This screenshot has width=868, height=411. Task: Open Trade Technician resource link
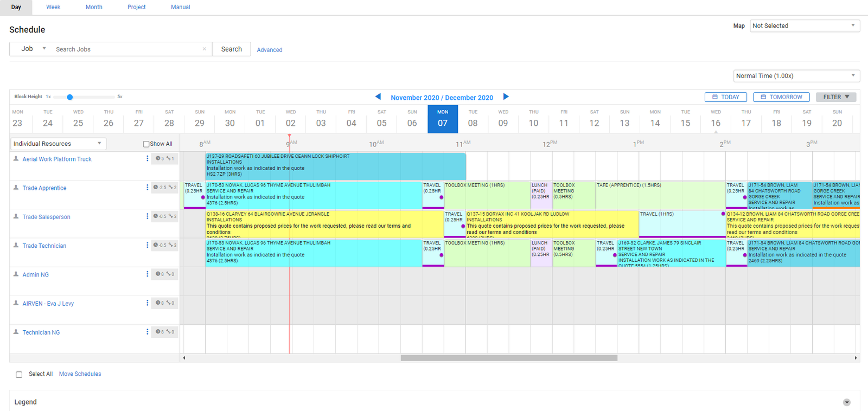pyautogui.click(x=44, y=246)
